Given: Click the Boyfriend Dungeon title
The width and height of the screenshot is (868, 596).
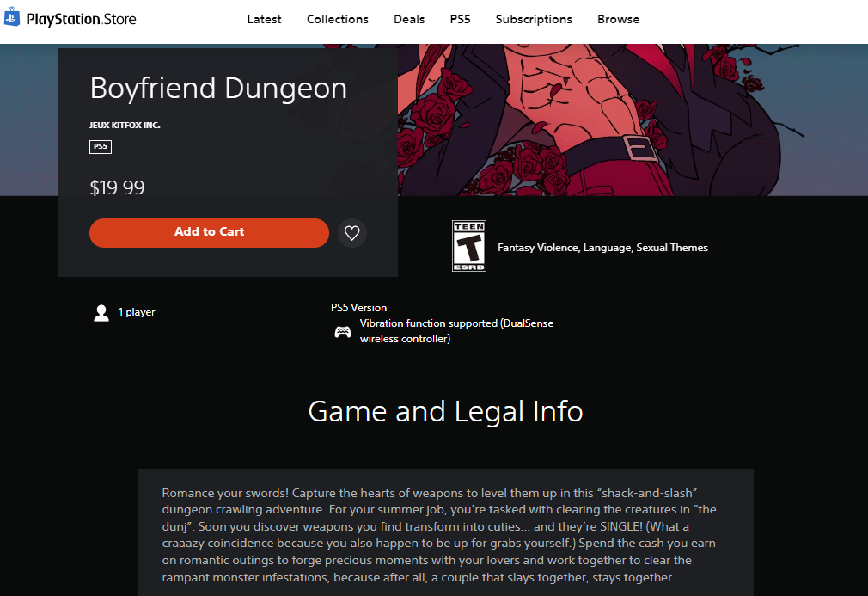Looking at the screenshot, I should coord(218,89).
